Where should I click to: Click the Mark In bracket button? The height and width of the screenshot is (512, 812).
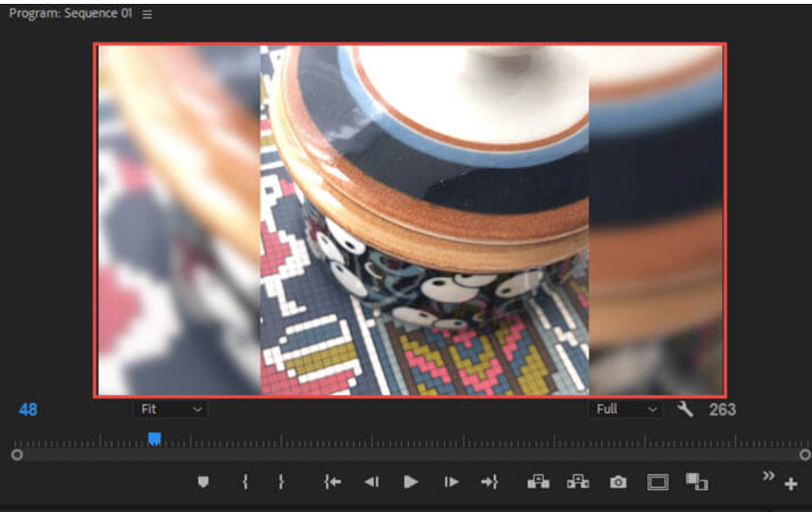(245, 483)
